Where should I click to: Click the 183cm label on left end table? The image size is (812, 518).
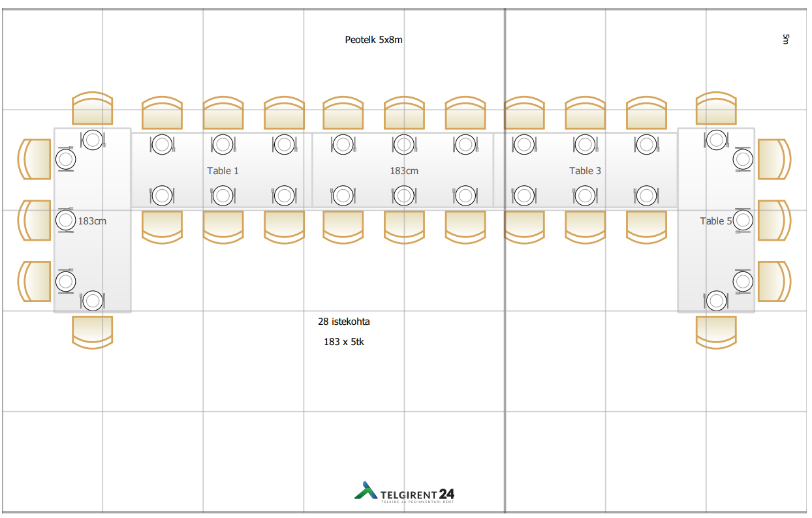coord(92,221)
